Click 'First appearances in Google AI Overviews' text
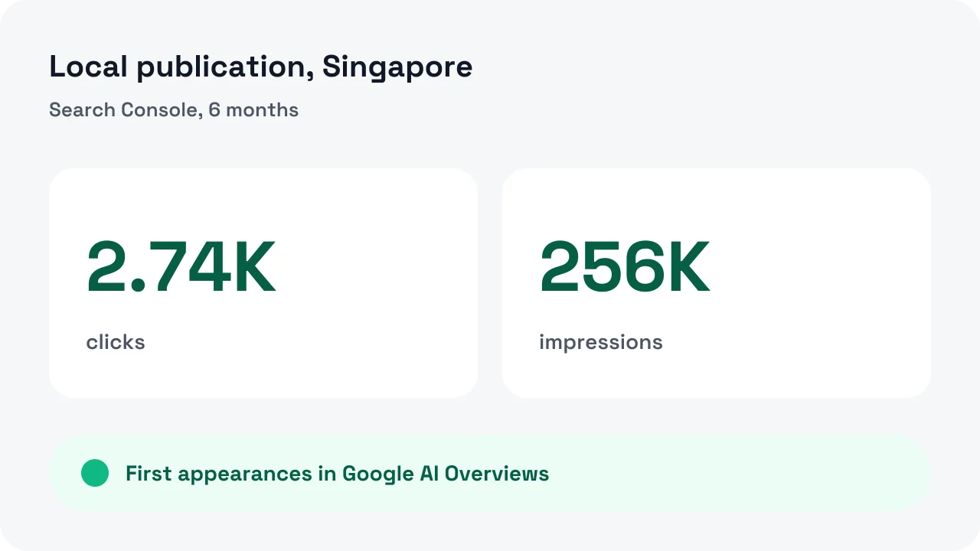The height and width of the screenshot is (551, 980). (x=338, y=474)
